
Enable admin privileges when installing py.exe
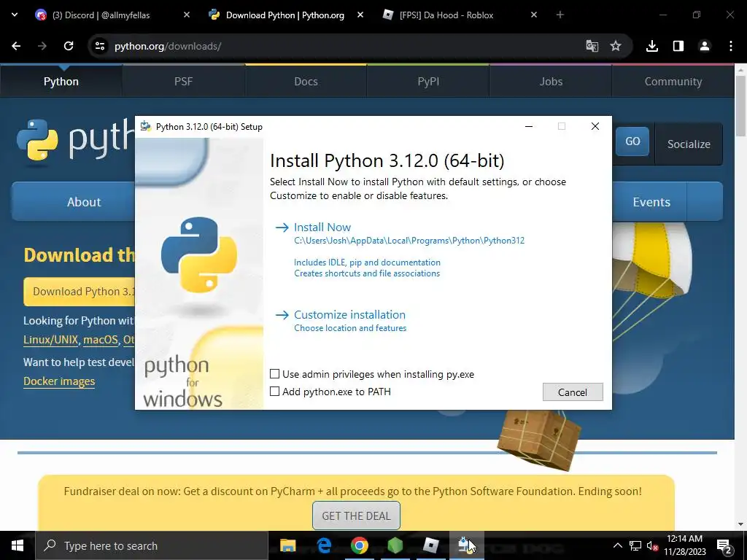[274, 374]
